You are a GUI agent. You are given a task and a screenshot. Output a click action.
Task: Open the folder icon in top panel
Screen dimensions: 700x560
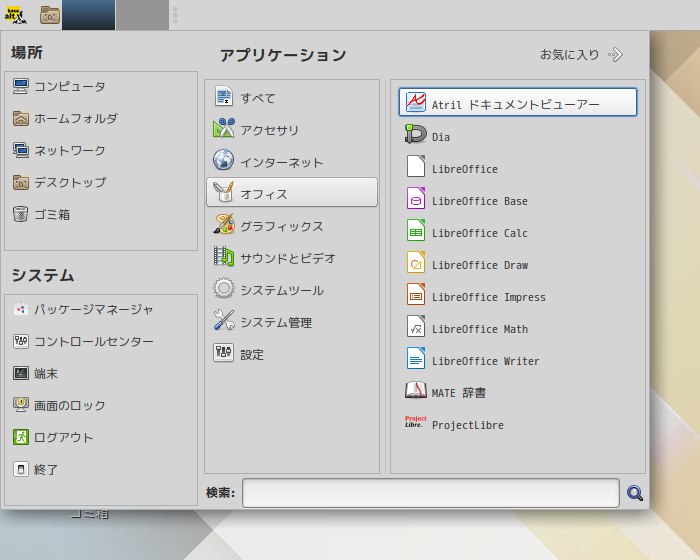pyautogui.click(x=50, y=15)
